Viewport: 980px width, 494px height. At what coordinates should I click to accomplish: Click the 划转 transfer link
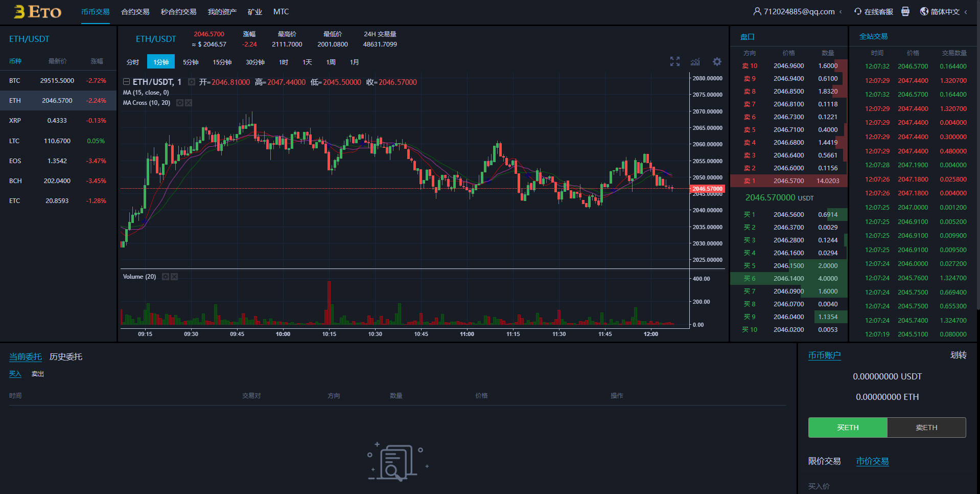[958, 355]
